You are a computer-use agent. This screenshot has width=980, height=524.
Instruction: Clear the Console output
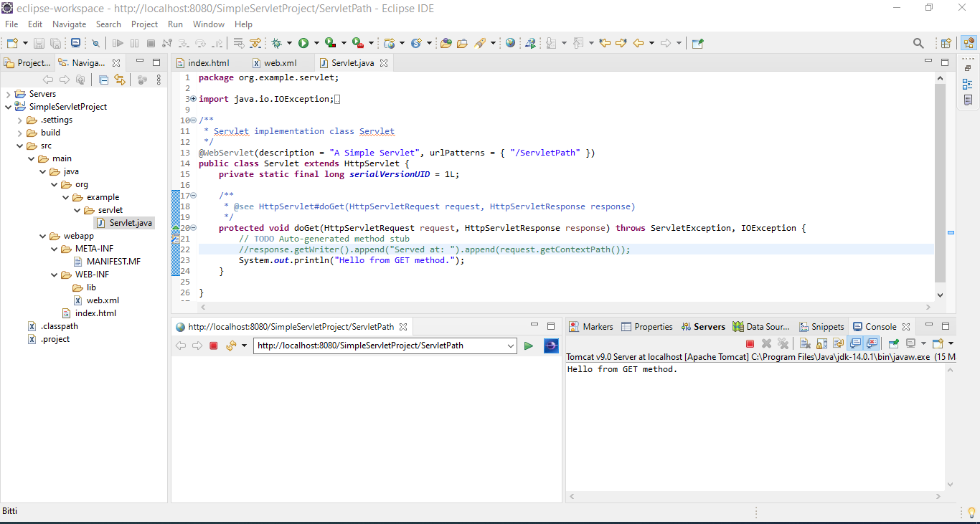[805, 343]
